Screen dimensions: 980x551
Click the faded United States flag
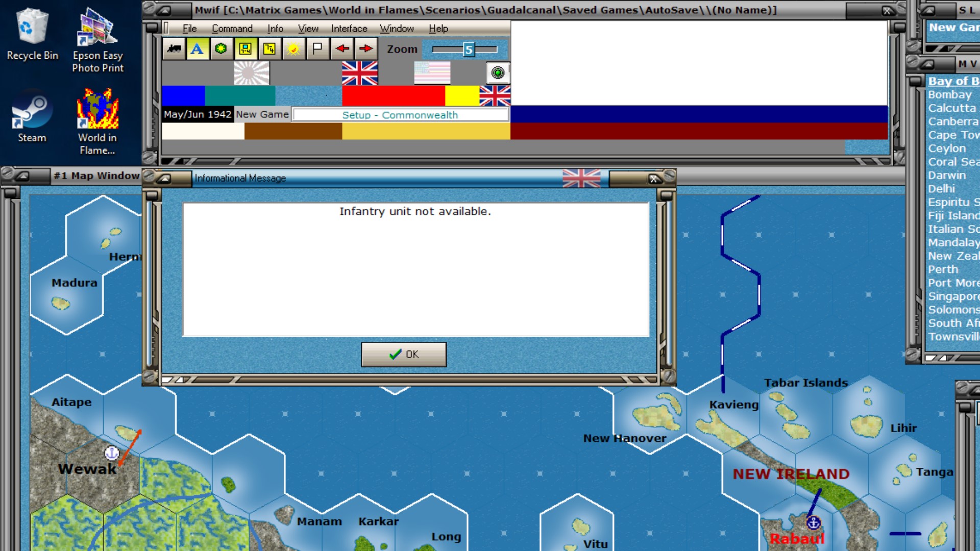click(432, 73)
